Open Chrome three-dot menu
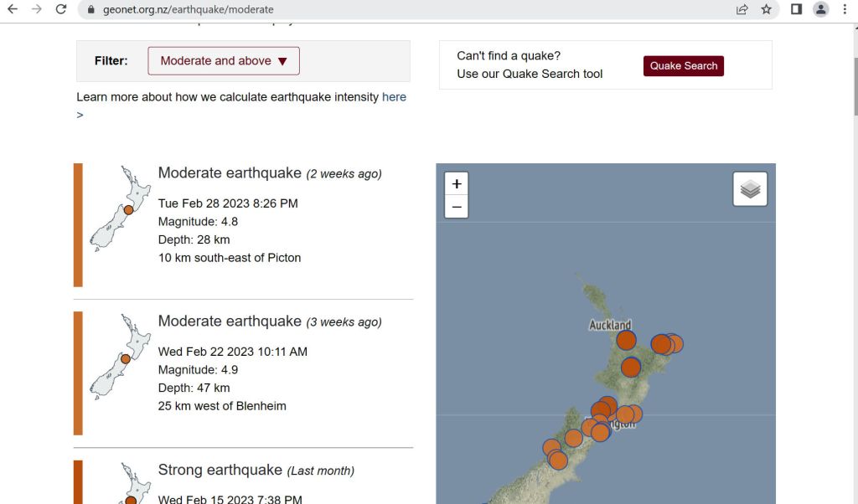The image size is (858, 504). [x=845, y=9]
